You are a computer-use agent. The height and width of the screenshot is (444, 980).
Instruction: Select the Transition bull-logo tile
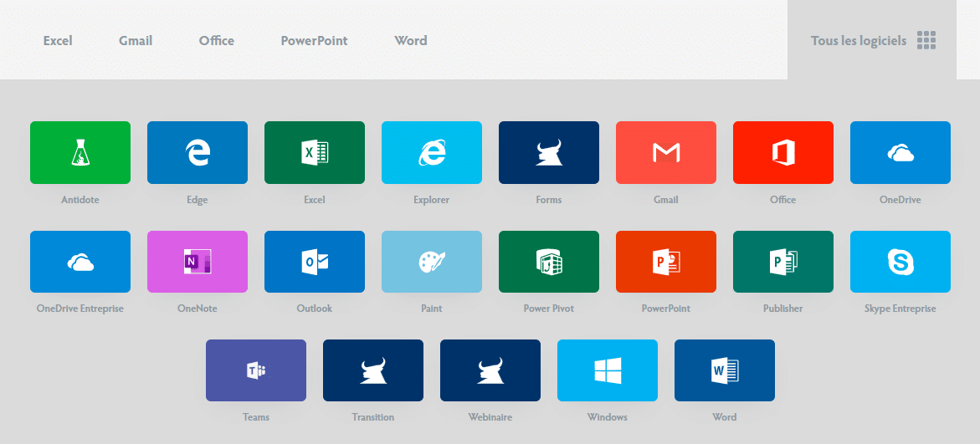(373, 370)
